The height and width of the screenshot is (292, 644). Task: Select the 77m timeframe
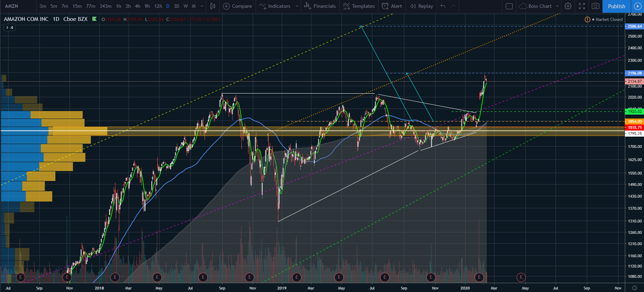pyautogui.click(x=91, y=6)
